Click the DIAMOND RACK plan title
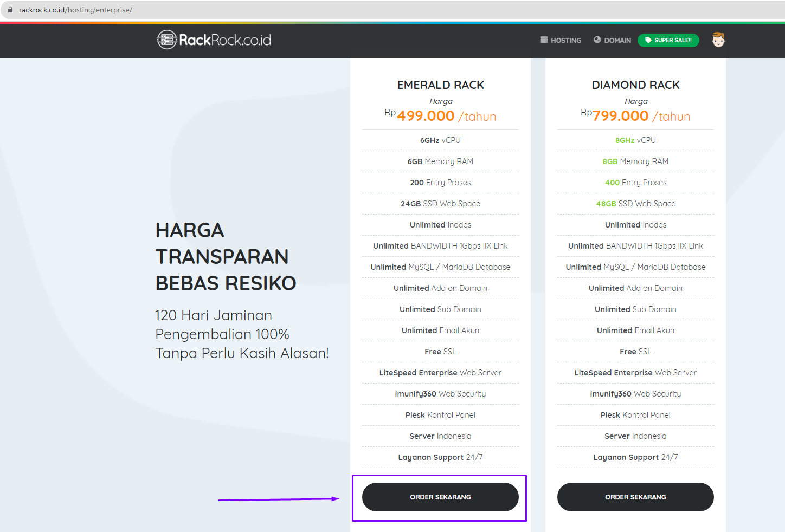 coord(635,85)
